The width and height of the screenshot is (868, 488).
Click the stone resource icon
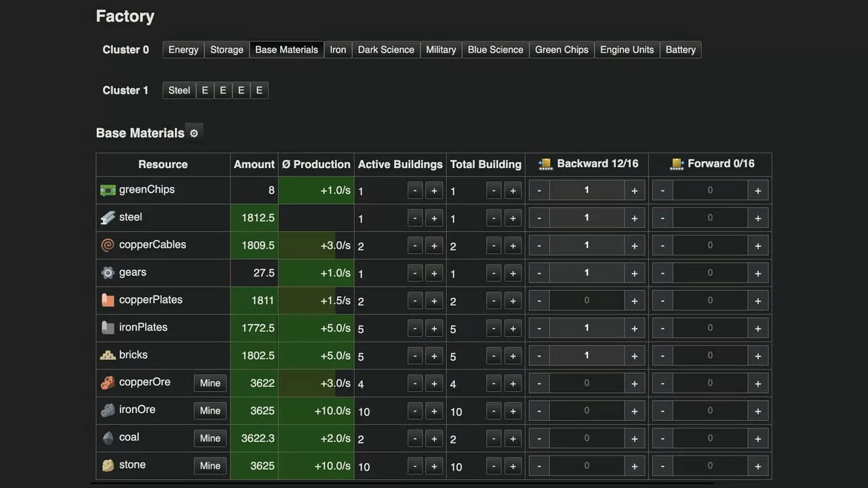pos(108,465)
